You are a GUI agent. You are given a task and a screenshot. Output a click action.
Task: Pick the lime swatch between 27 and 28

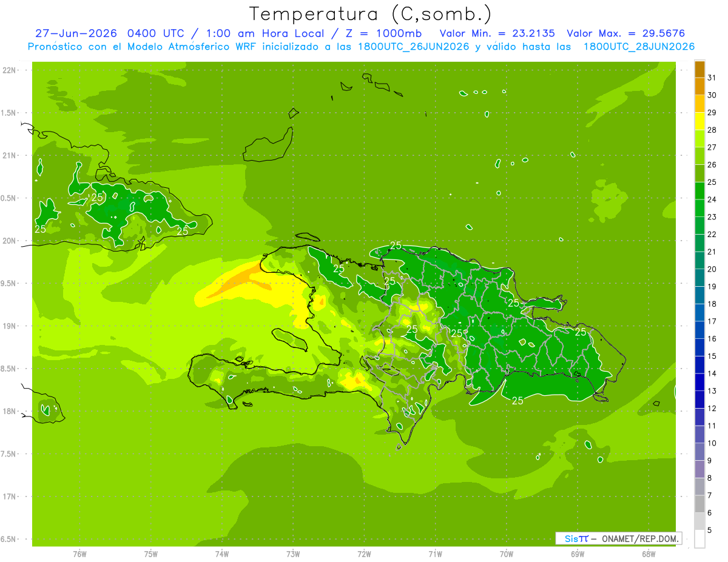point(699,138)
